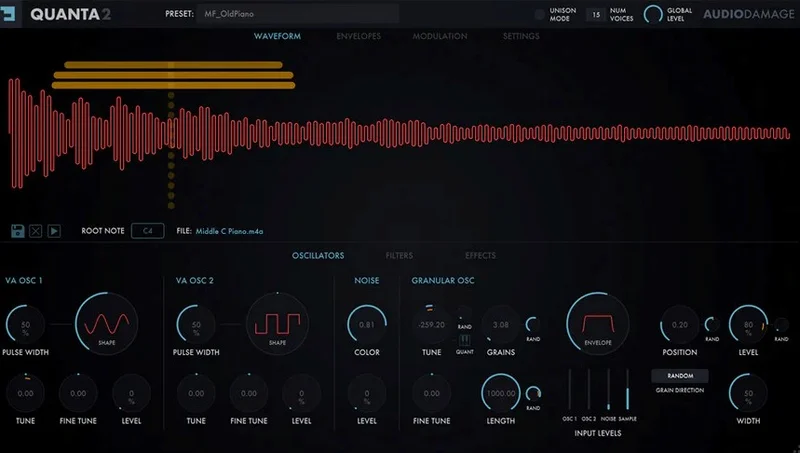Click the Noise Color knob
Image resolution: width=800 pixels, height=453 pixels.
click(x=367, y=324)
